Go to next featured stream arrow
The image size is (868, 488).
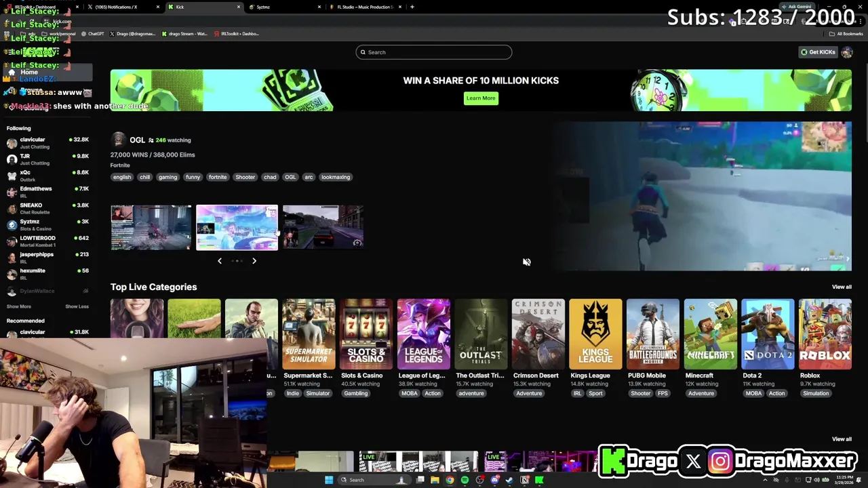click(x=254, y=261)
